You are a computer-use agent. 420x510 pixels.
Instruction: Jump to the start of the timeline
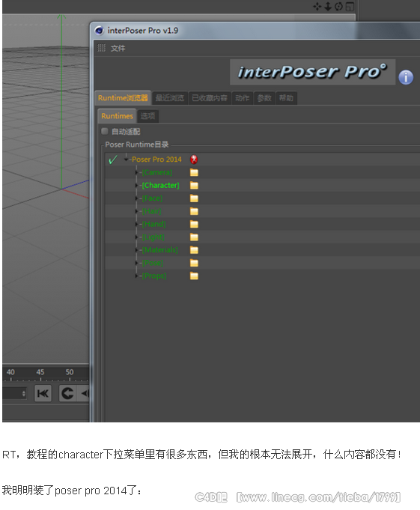click(x=43, y=394)
